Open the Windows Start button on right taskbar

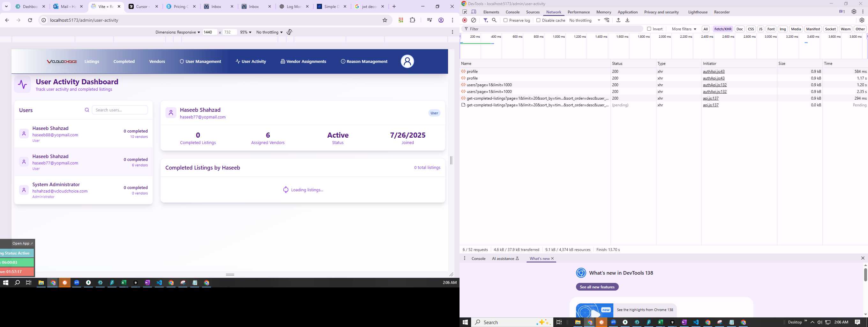point(465,322)
